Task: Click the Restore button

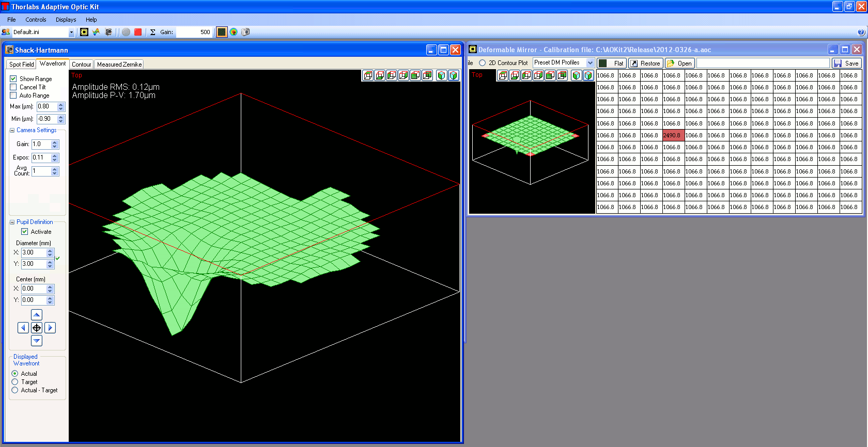Action: pos(646,63)
